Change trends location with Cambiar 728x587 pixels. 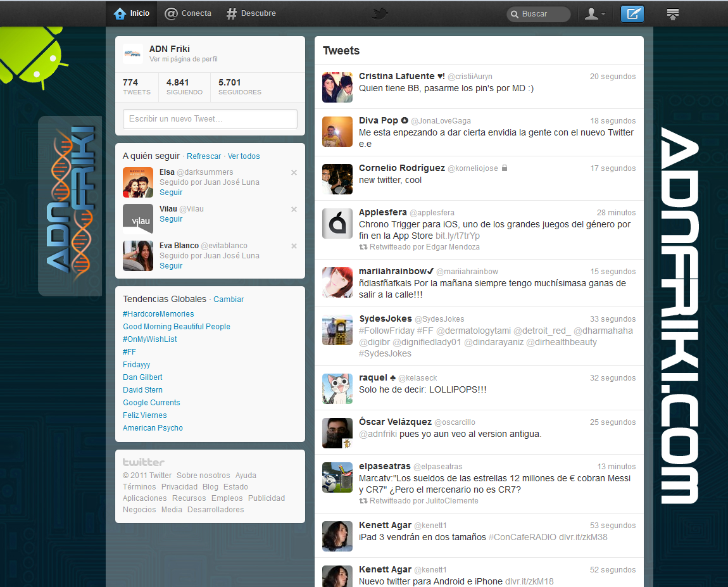pos(229,300)
